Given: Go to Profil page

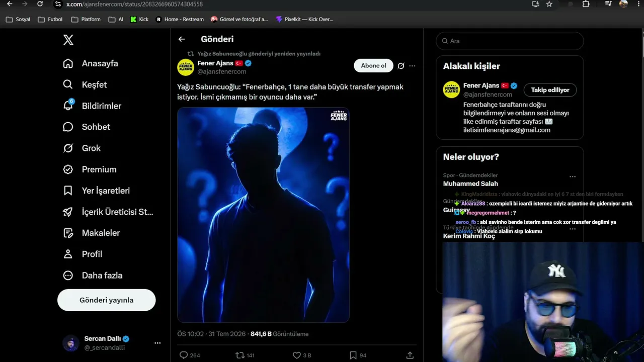Looking at the screenshot, I should pos(83,254).
